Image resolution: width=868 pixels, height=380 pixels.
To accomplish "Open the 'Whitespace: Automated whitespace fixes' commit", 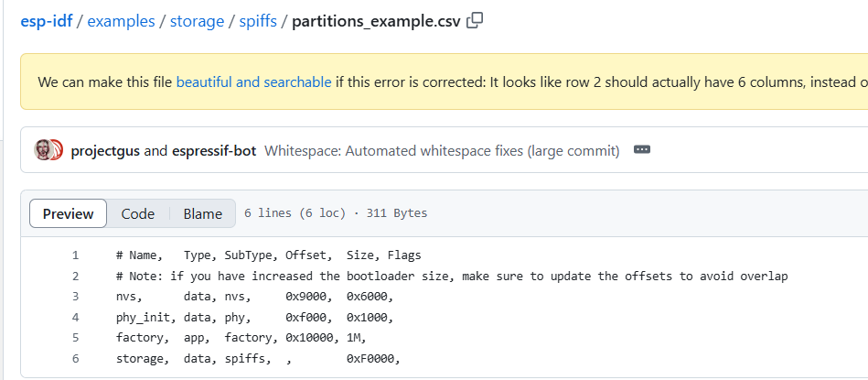I will [442, 150].
